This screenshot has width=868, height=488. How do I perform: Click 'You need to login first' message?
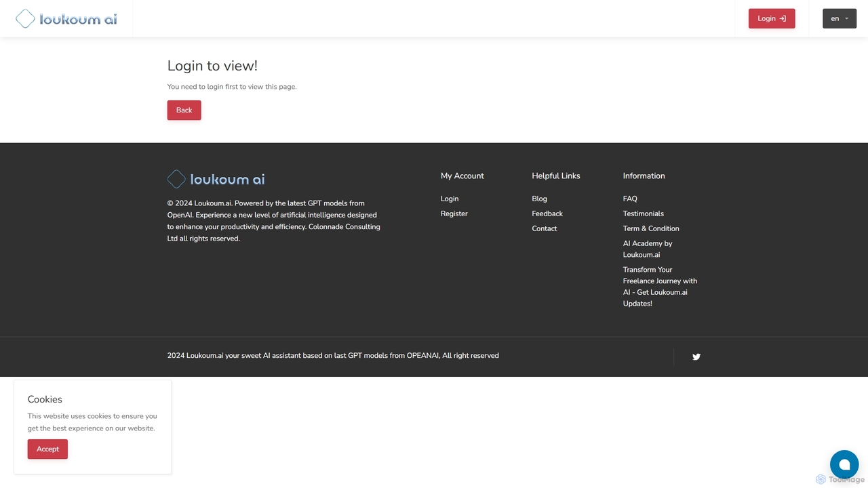pyautogui.click(x=232, y=87)
